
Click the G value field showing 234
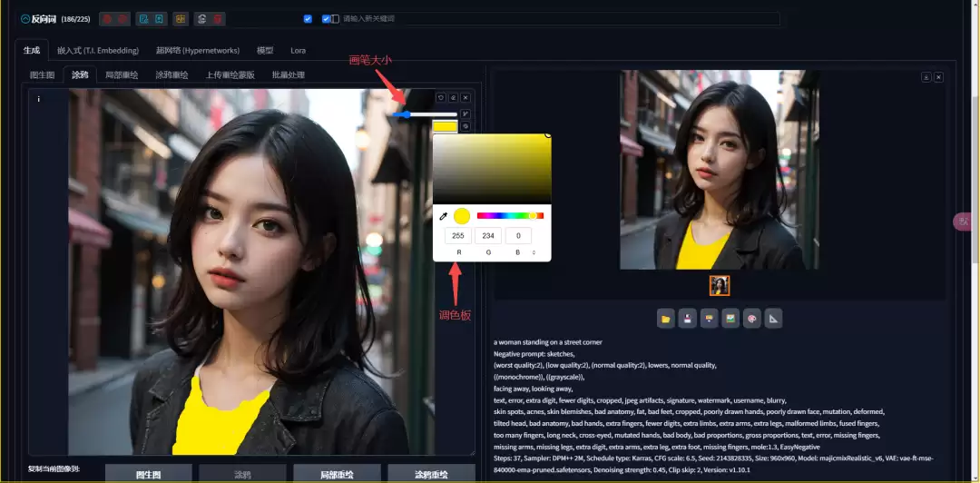[488, 236]
